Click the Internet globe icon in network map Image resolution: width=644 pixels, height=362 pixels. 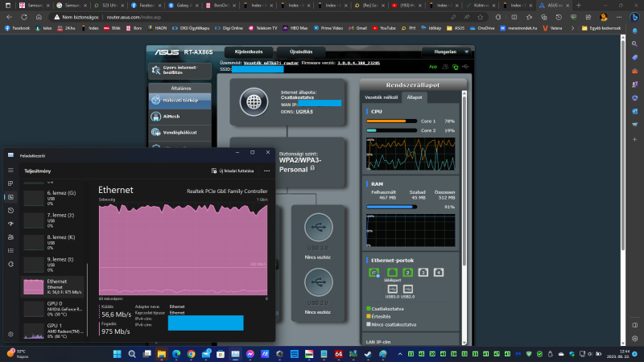tap(254, 102)
